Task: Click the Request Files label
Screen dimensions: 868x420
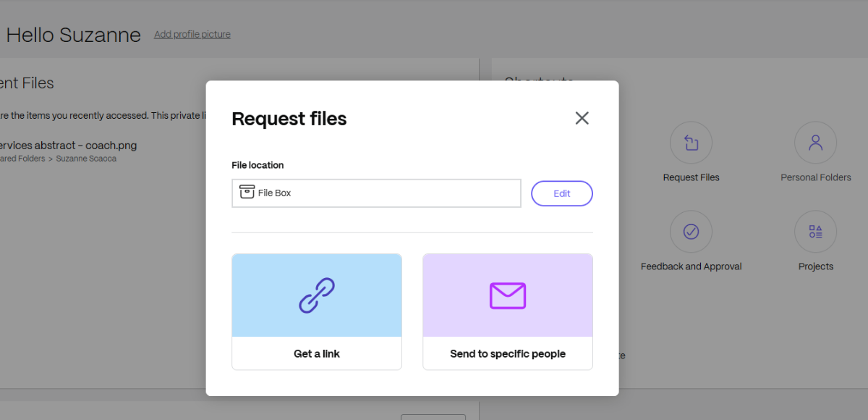Action: tap(692, 177)
